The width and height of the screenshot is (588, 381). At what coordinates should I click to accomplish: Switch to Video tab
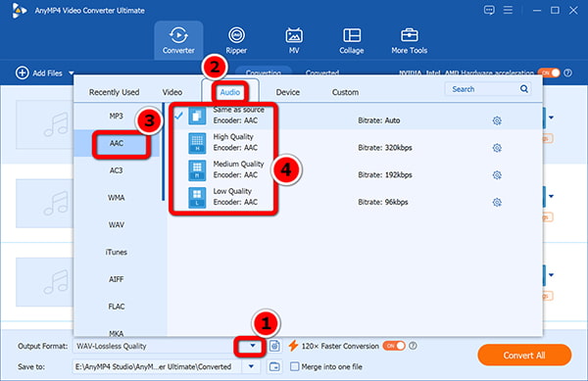coord(172,92)
